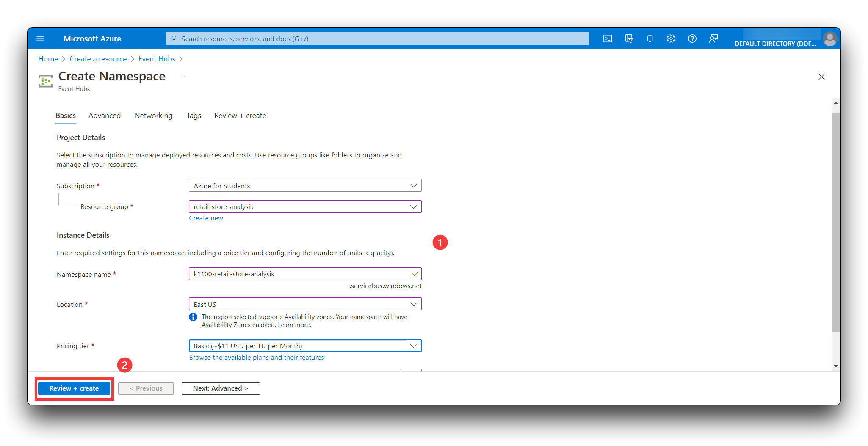868x446 pixels.
Task: Click the scrollbar up arrow
Action: [835, 102]
